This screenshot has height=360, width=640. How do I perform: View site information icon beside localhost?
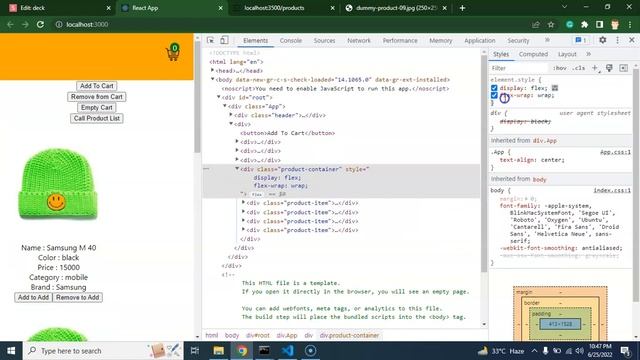tap(59, 24)
